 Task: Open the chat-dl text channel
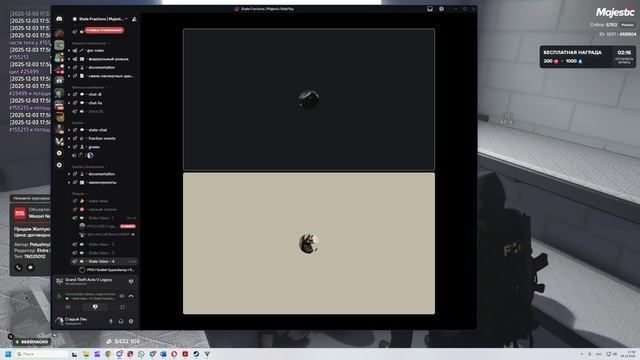tap(95, 94)
